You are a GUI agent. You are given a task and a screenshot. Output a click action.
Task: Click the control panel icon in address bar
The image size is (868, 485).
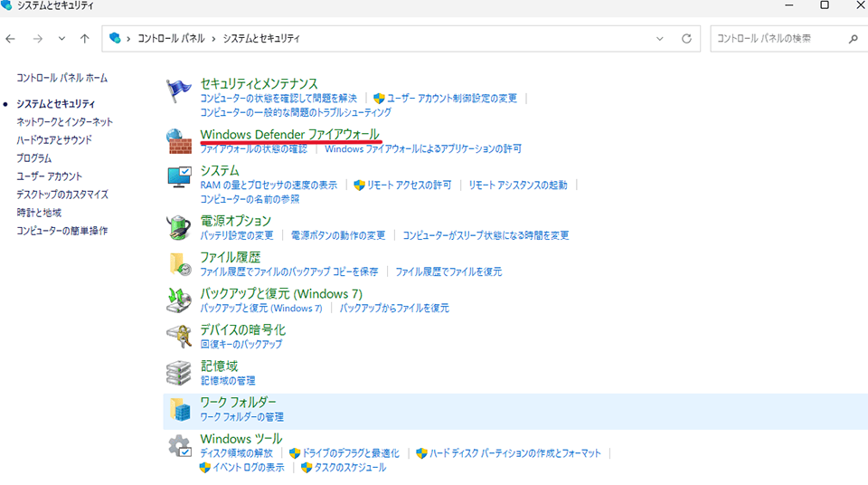(115, 38)
